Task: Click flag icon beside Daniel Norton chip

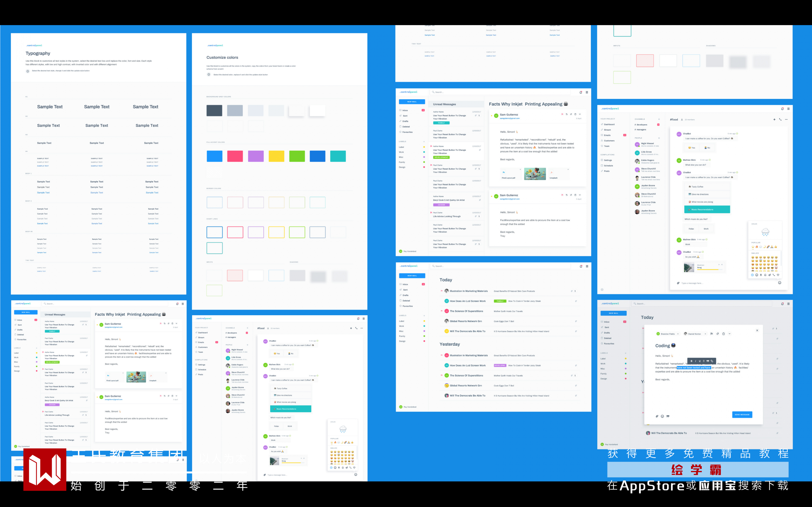Action: click(x=712, y=334)
